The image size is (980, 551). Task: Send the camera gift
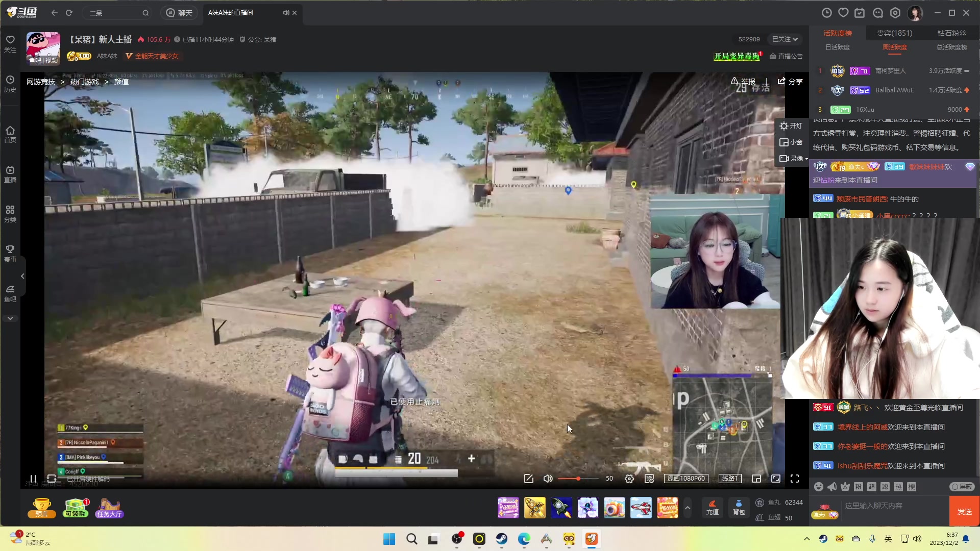click(614, 508)
